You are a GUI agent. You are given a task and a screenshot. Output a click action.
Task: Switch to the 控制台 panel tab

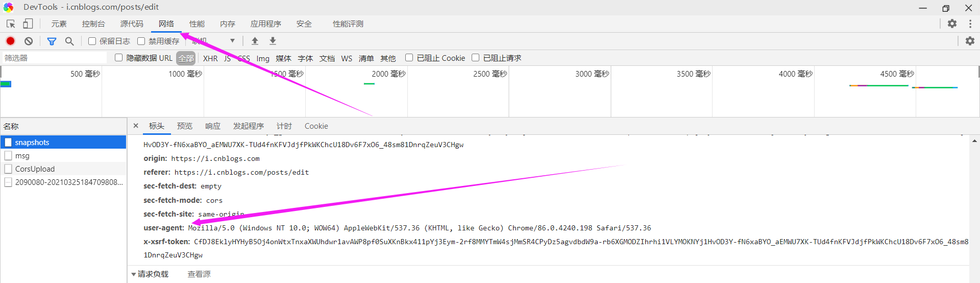point(93,23)
